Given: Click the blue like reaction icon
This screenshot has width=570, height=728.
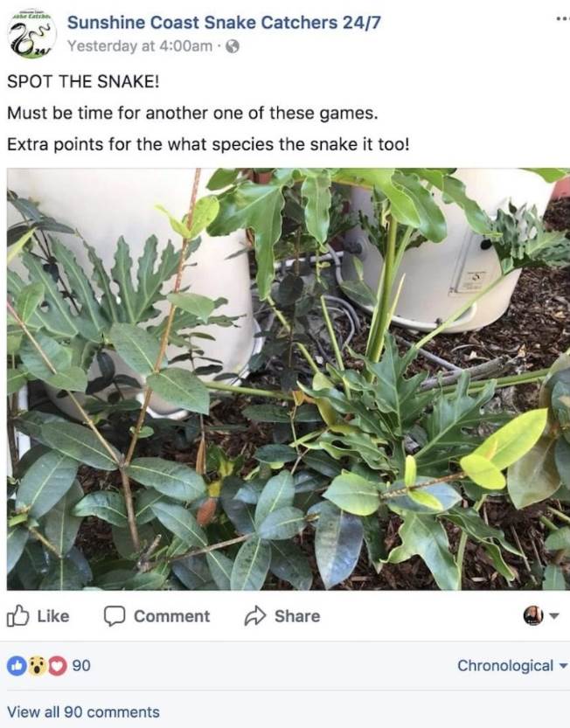Looking at the screenshot, I should tap(17, 666).
